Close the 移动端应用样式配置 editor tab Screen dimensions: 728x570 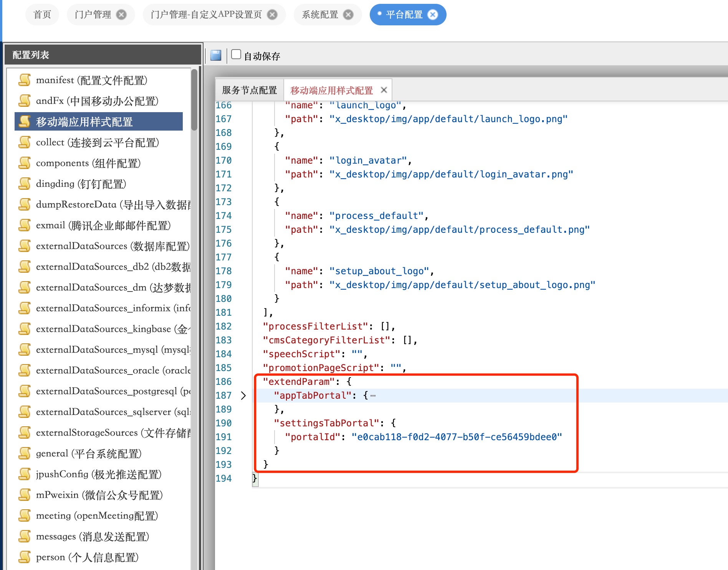(384, 90)
